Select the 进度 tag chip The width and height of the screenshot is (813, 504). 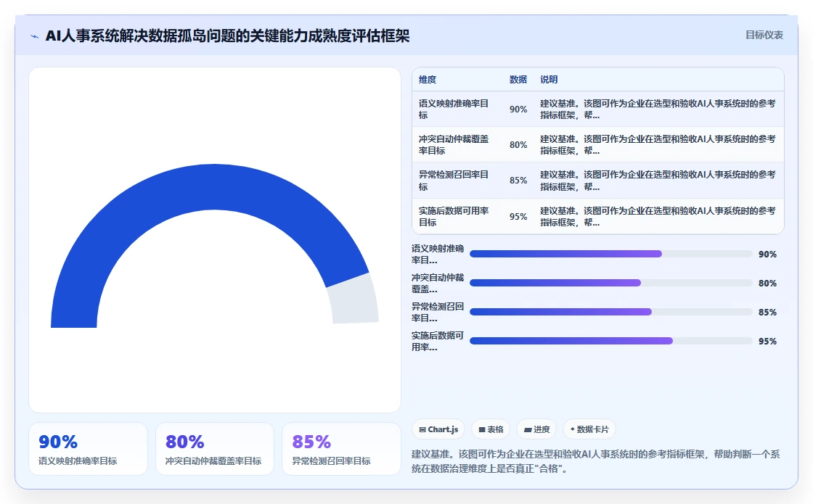click(536, 429)
